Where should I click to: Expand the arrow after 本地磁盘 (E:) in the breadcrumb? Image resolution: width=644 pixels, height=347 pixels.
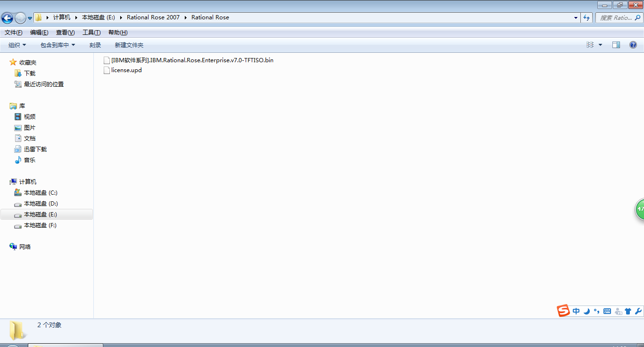tap(121, 17)
